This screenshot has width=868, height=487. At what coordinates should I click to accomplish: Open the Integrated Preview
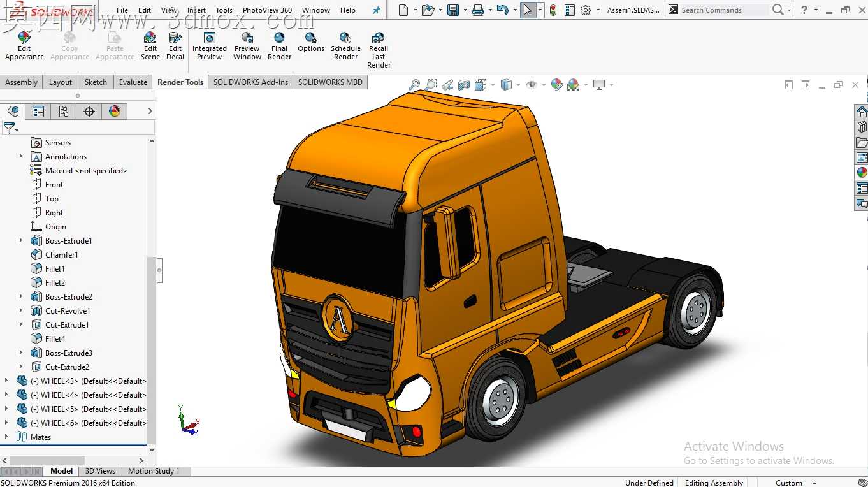[210, 47]
